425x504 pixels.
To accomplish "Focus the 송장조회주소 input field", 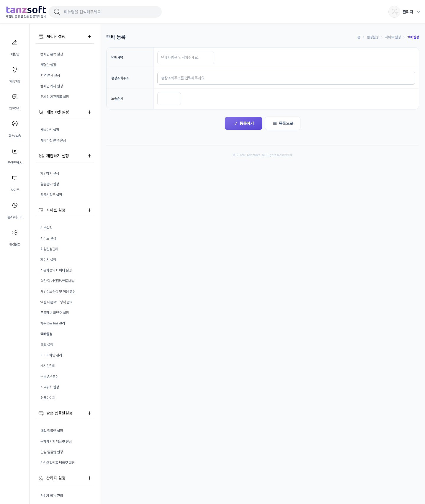I will coord(286,78).
